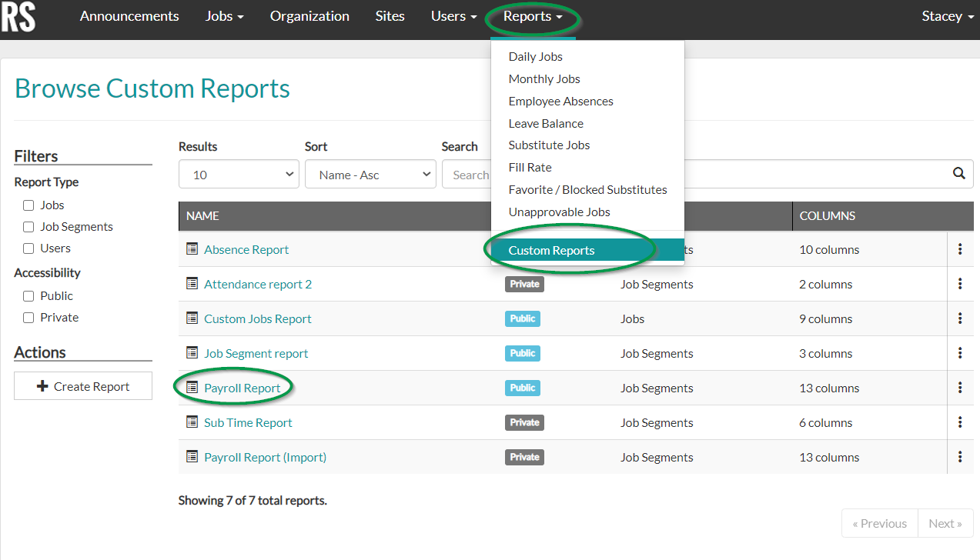Open kebab menu for Payroll Report row

[x=960, y=388]
